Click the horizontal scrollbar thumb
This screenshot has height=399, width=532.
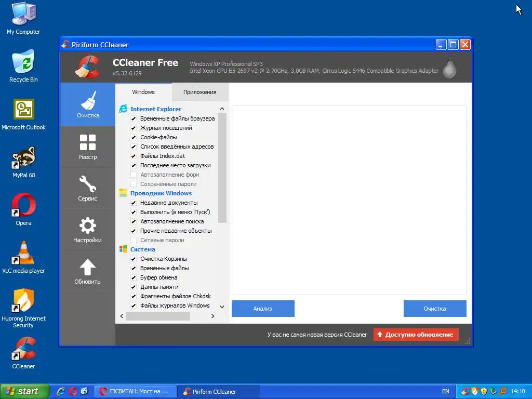click(x=158, y=316)
